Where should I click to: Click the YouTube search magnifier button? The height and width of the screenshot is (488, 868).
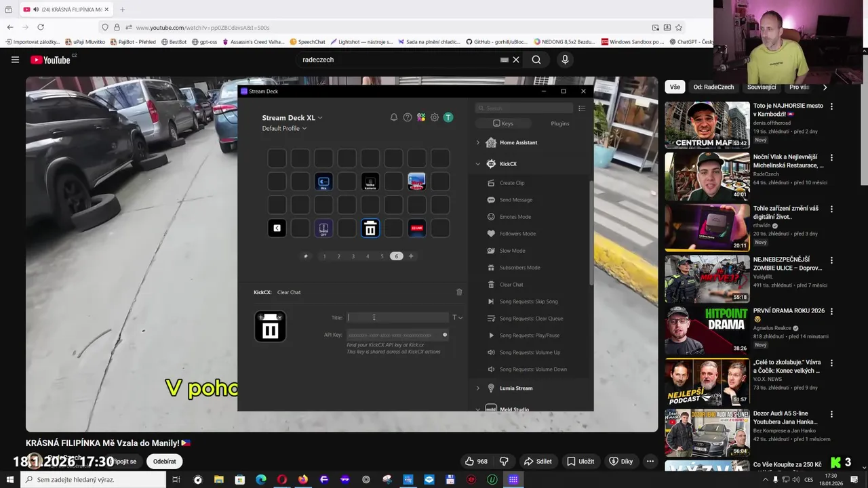(536, 60)
